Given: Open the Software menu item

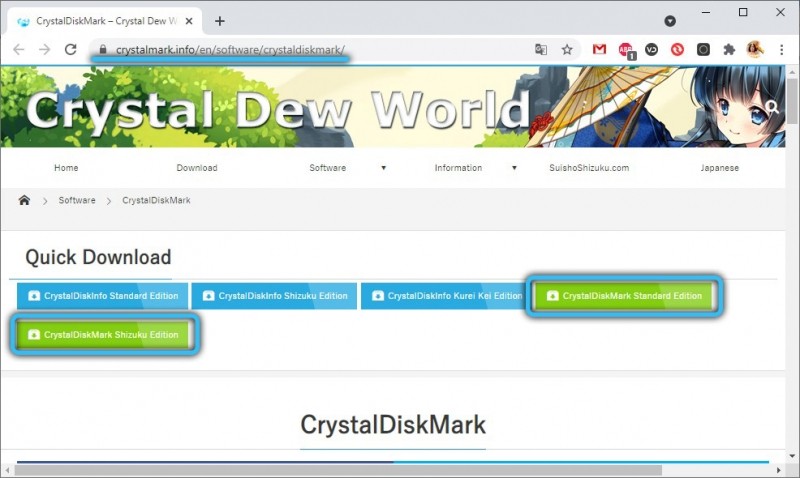Looking at the screenshot, I should [328, 168].
